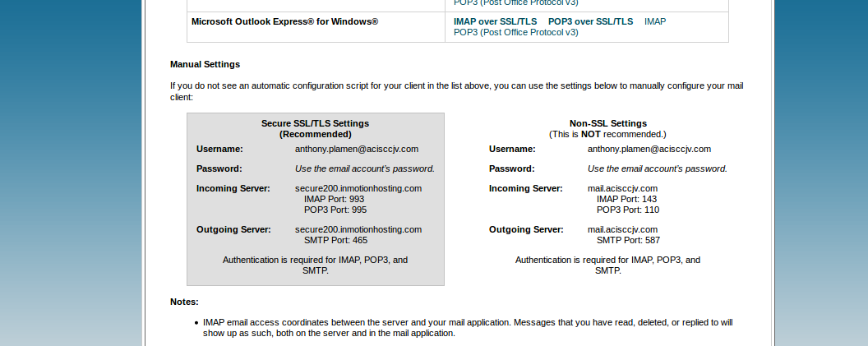
Task: Click the plain IMAP link for Outlook Express
Action: [x=655, y=21]
